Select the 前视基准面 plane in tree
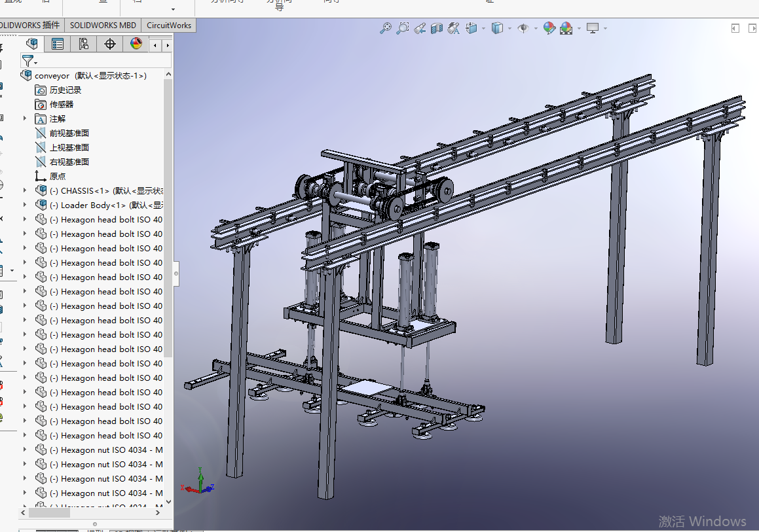Screen dimensions: 759x532 [x=69, y=133]
